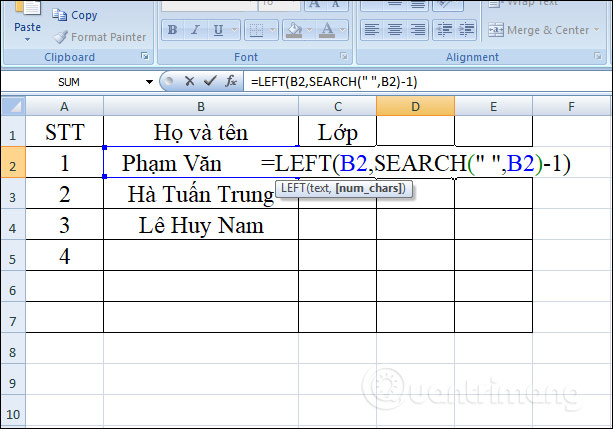Open Name Box dropdown arrow
Image resolution: width=613 pixels, height=429 pixels.
tap(149, 82)
